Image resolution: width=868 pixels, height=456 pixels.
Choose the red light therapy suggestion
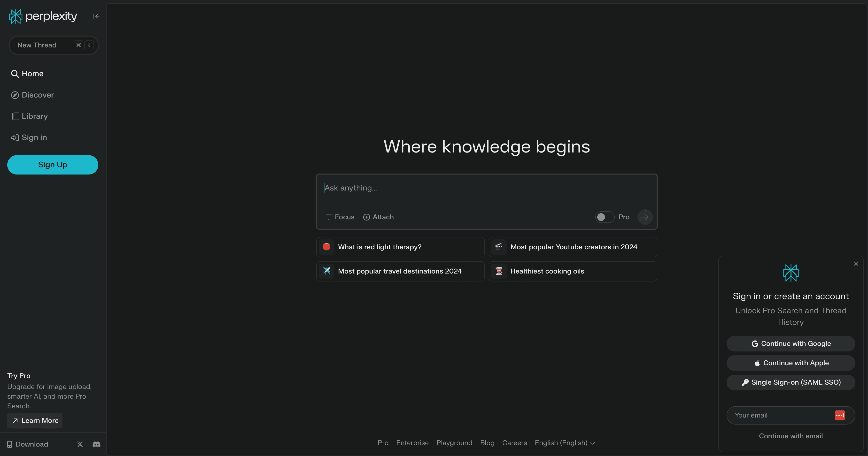point(400,247)
